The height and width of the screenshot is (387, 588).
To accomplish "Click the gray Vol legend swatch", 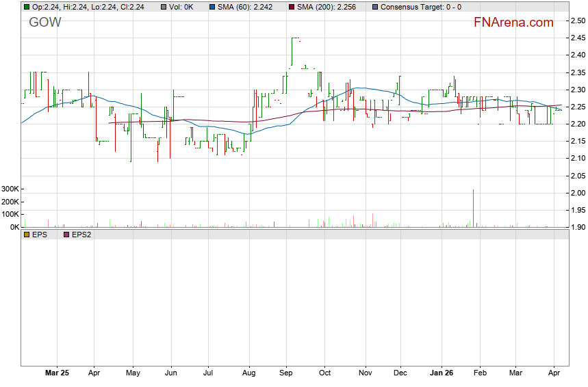I will click(164, 7).
